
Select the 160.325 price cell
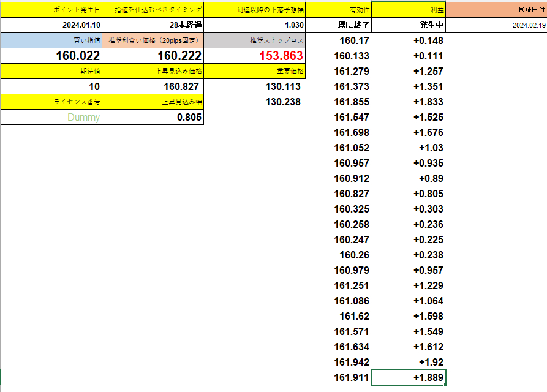tap(338, 209)
